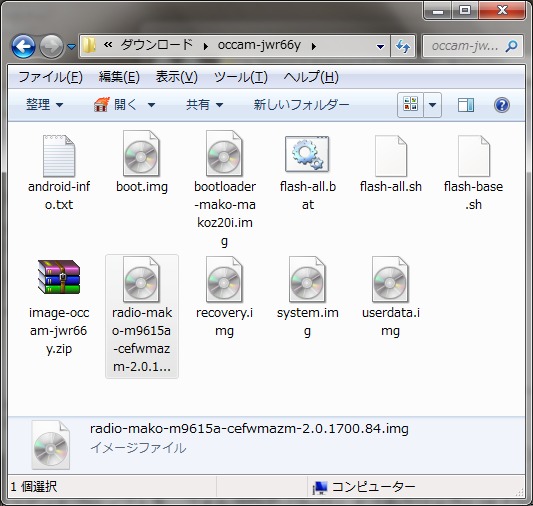Select the image-occam-jwr66y.zip archive icon

click(59, 277)
